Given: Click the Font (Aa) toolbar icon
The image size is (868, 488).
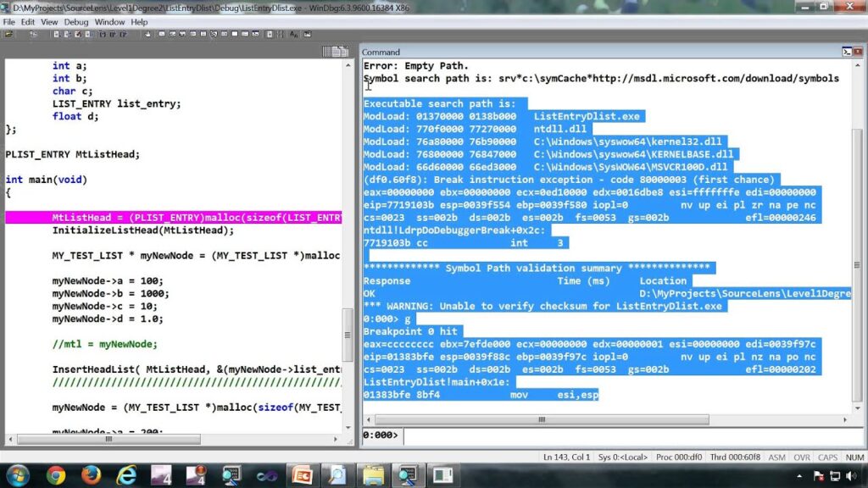Looking at the screenshot, I should point(292,35).
